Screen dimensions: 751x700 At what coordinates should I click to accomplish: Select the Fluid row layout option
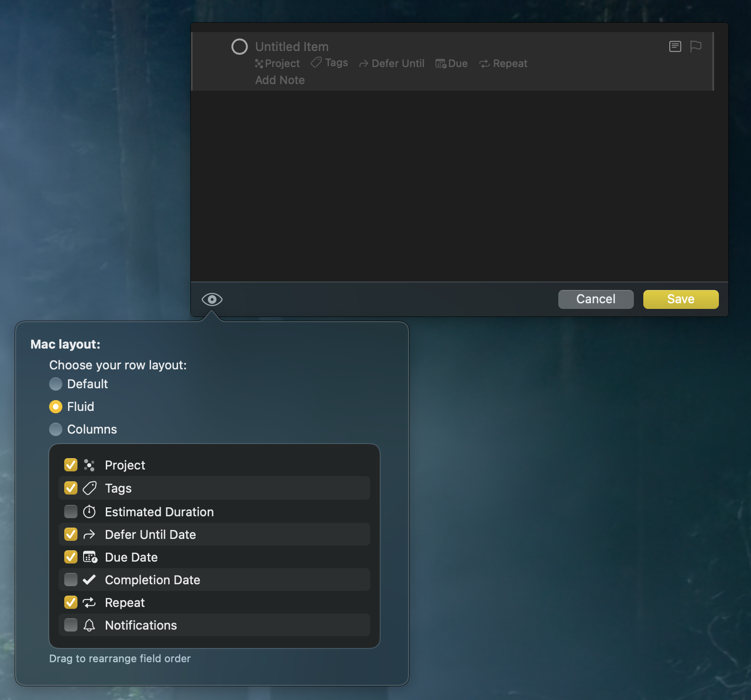click(x=56, y=407)
